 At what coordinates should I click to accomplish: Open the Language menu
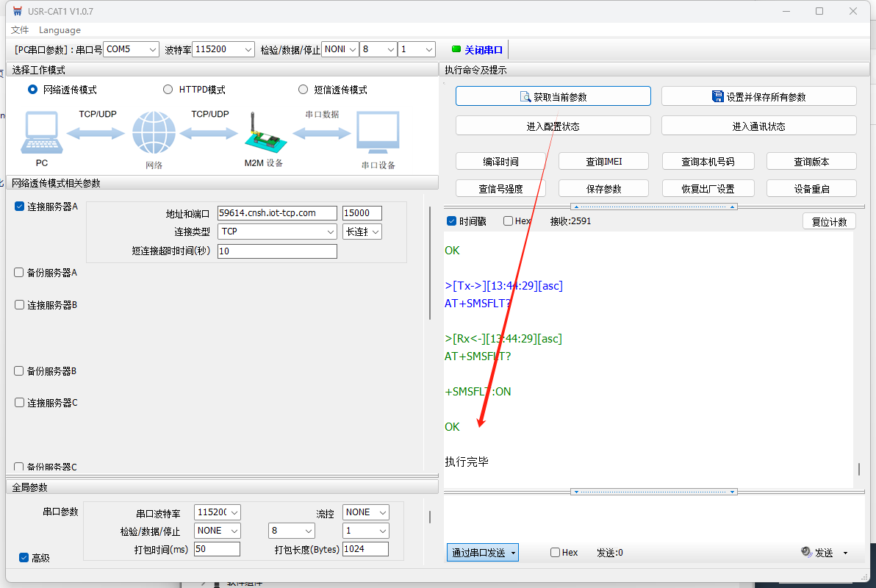click(x=60, y=30)
